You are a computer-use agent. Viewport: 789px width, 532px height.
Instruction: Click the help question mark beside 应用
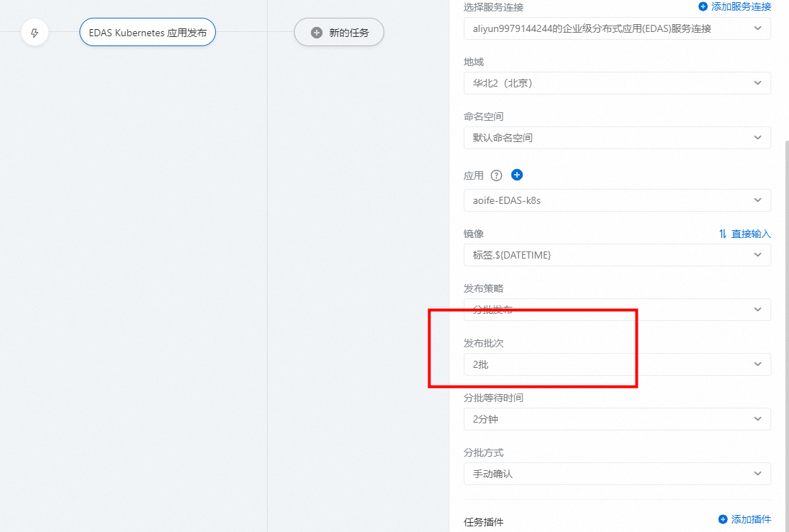[x=496, y=175]
